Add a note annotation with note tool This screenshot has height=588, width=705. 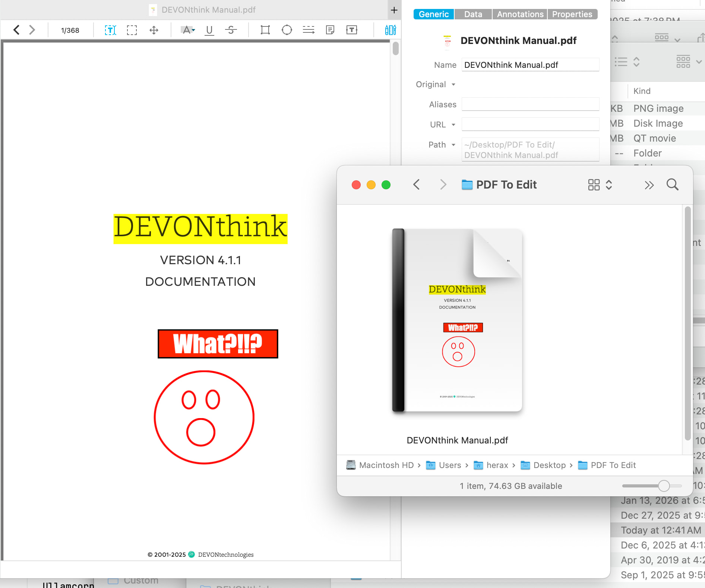(x=330, y=30)
